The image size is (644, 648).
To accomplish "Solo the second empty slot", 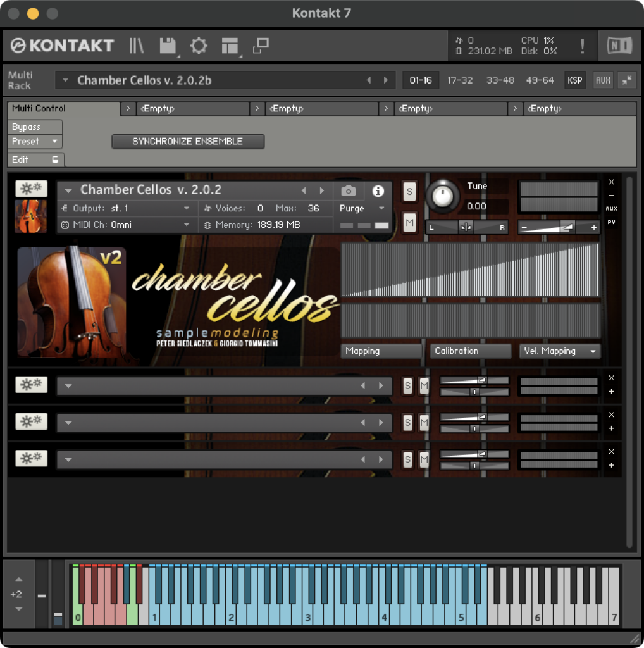I will [407, 422].
